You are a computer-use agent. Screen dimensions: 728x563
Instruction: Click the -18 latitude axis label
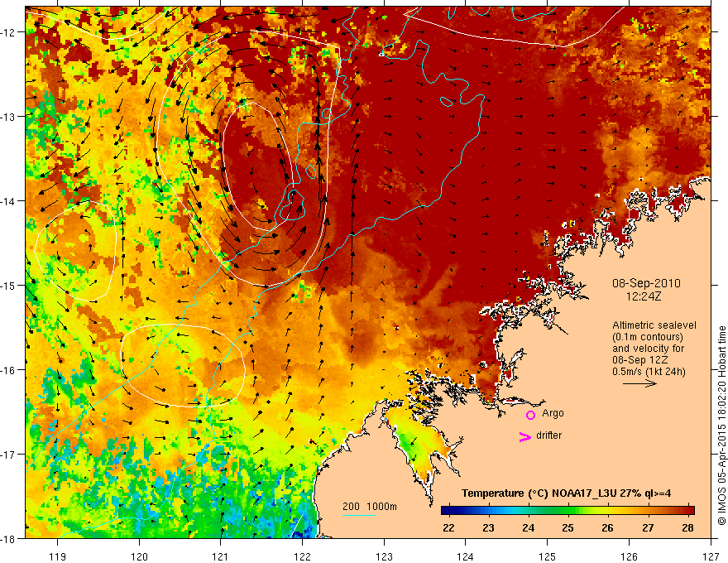coord(9,539)
